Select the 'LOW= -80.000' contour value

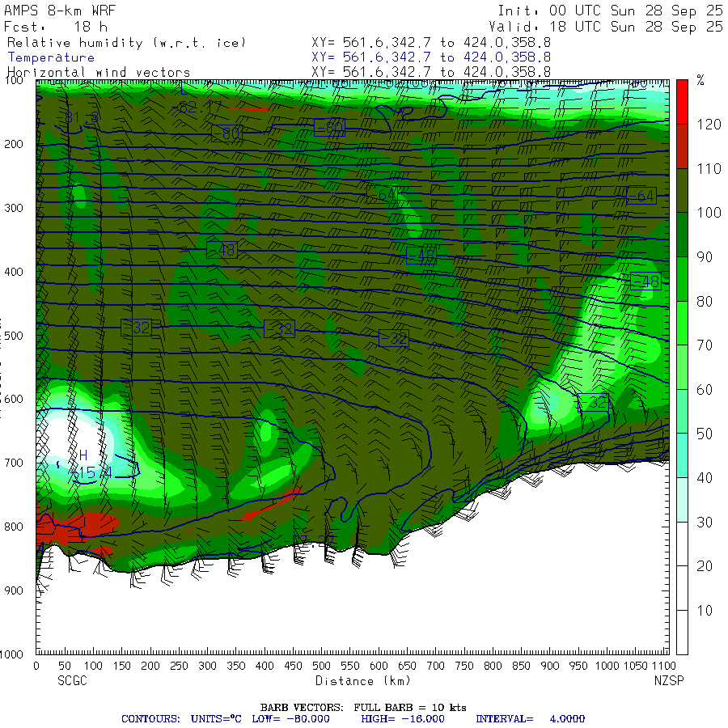(x=290, y=719)
